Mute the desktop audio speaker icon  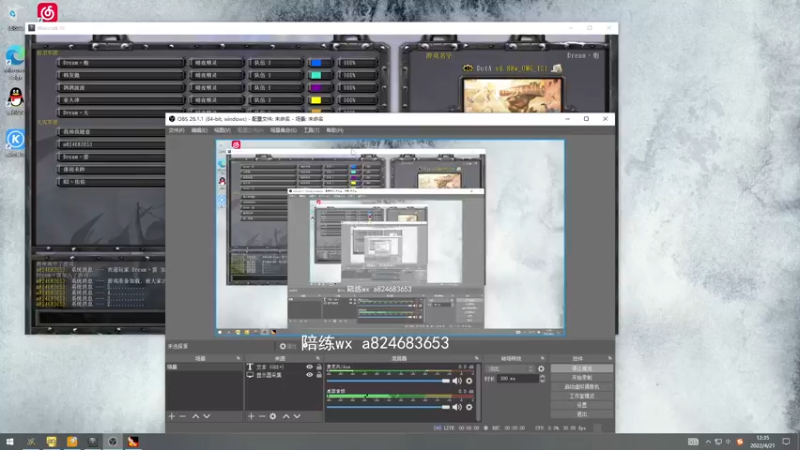point(457,407)
